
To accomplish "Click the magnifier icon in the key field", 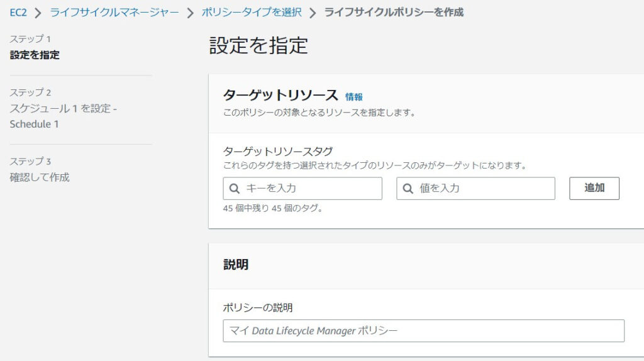I will [x=235, y=189].
